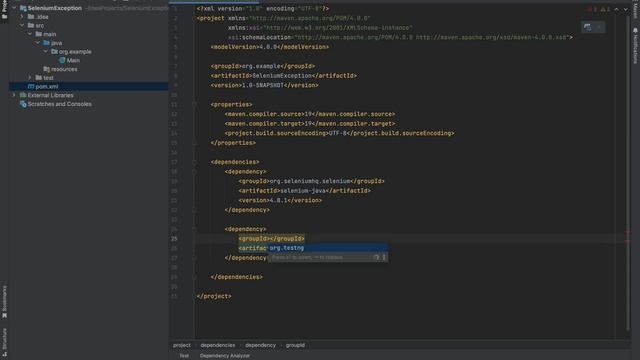Collapse the SeleniumException project root node
Image resolution: width=640 pixels, height=360 pixels.
coord(14,8)
